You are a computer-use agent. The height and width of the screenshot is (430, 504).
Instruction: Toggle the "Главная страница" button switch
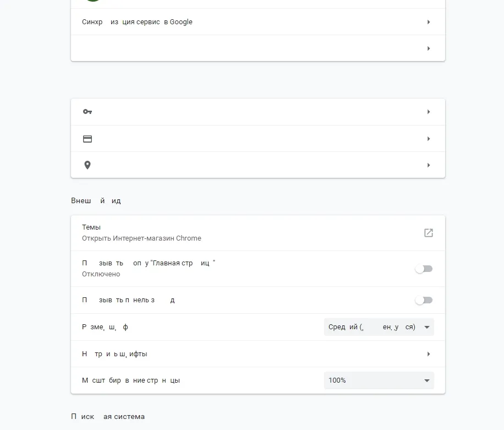pos(424,269)
